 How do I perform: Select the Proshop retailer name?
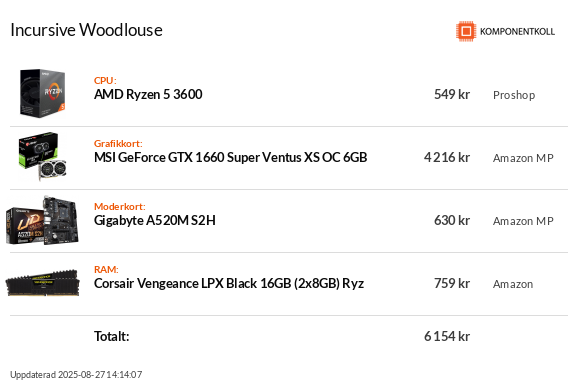(514, 95)
